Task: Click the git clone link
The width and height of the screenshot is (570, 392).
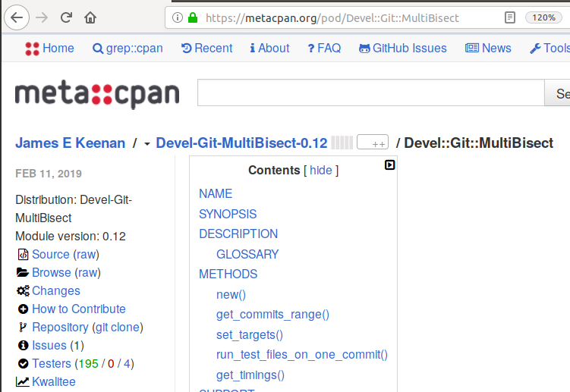Action: pyautogui.click(x=117, y=327)
